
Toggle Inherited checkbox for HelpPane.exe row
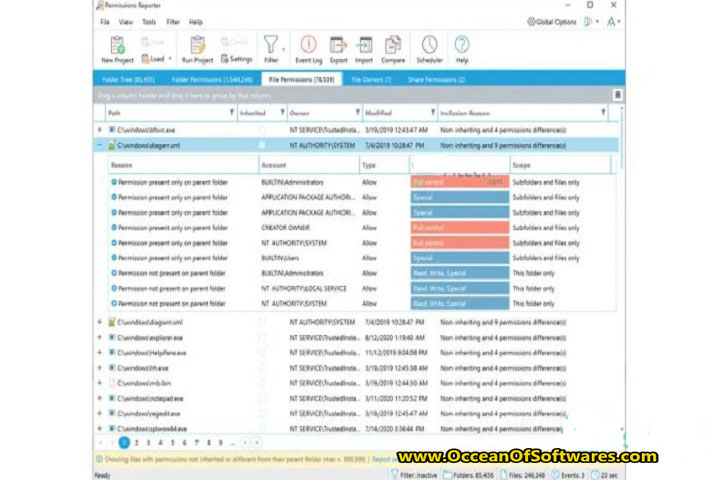pos(262,353)
